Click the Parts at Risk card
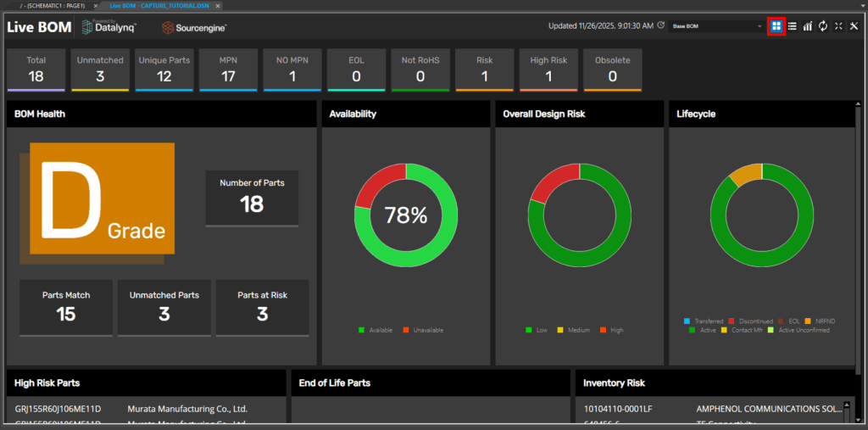Screen dimensions: 868x430 pyautogui.click(x=262, y=307)
